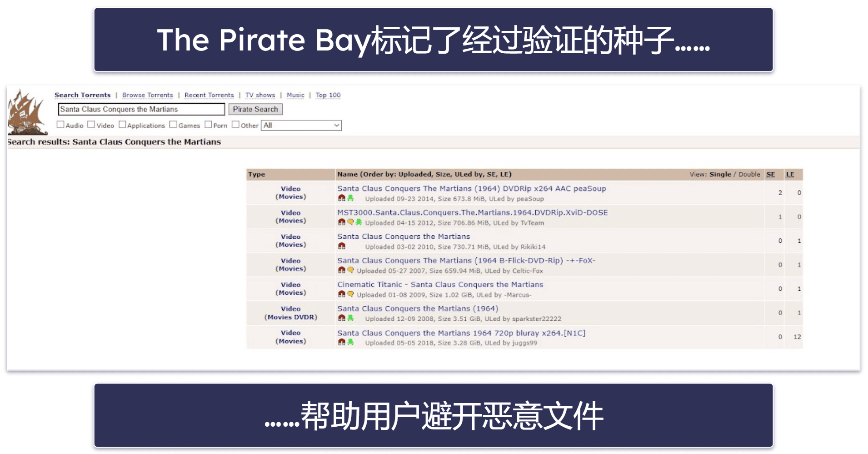The height and width of the screenshot is (454, 868).
Task: Open magnet link for juggs99 bluray torrent
Action: pos(342,342)
